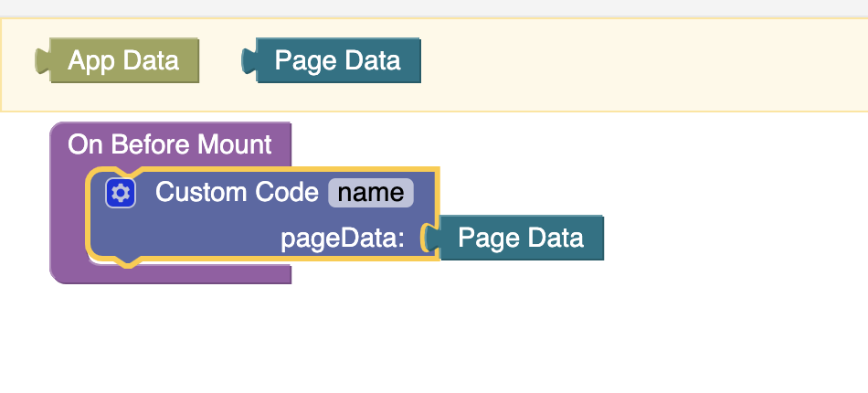The image size is (868, 393).
Task: Click the gray bar above the toolbox
Action: pos(434,7)
